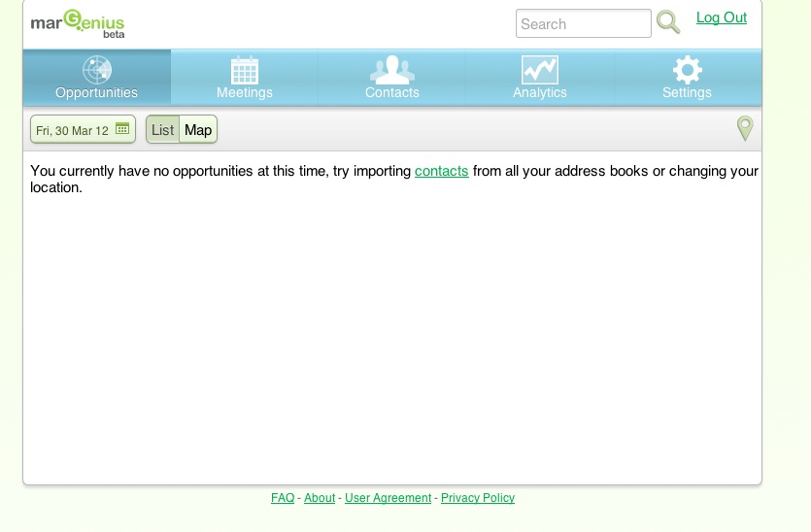Click the marGenius beta logo
The width and height of the screenshot is (811, 532).
tap(78, 23)
